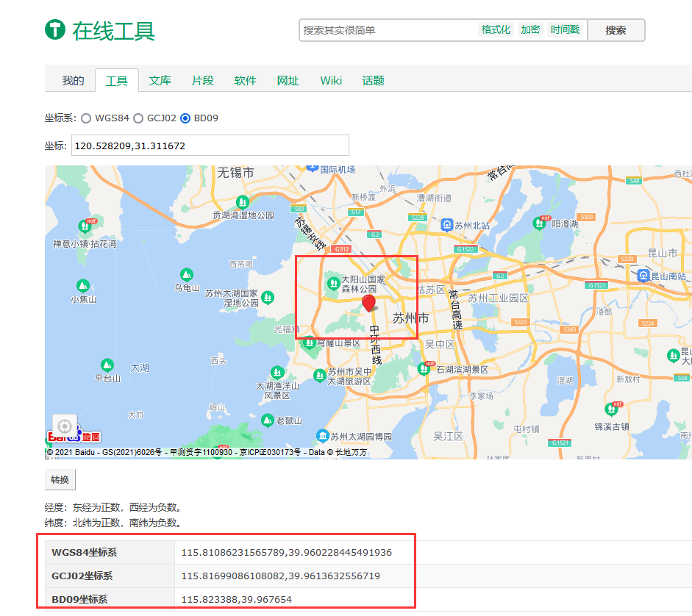Image resolution: width=692 pixels, height=616 pixels.
Task: Open the Wiki tab
Action: point(331,81)
